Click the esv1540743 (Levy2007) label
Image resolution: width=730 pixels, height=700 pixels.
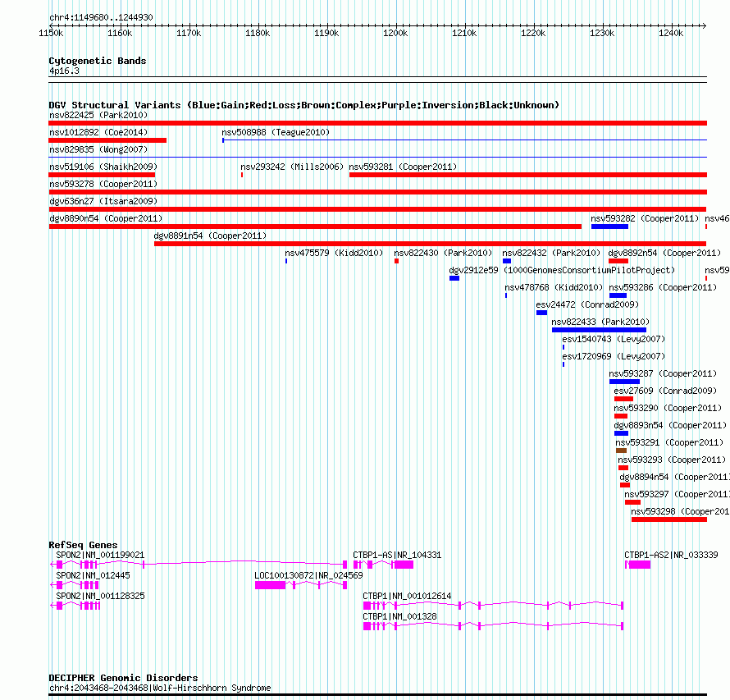614,339
